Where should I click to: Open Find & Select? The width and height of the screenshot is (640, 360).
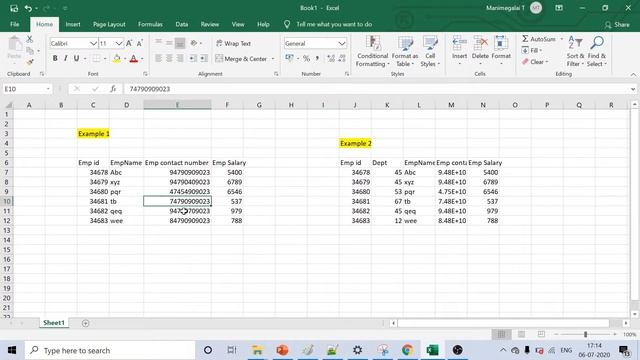point(597,51)
